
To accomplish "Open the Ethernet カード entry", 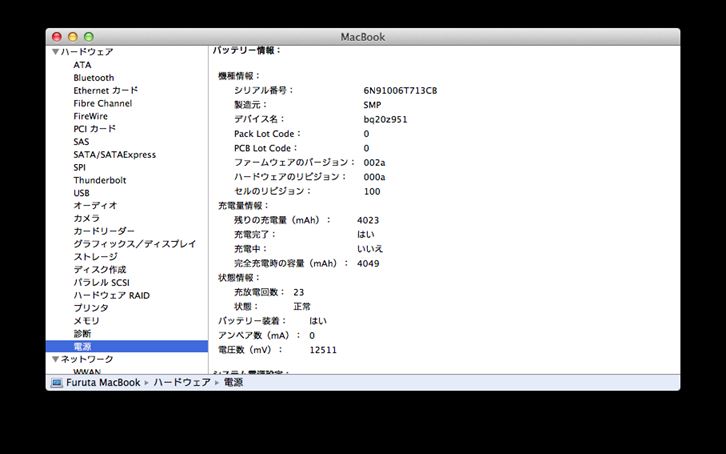I will pos(106,90).
